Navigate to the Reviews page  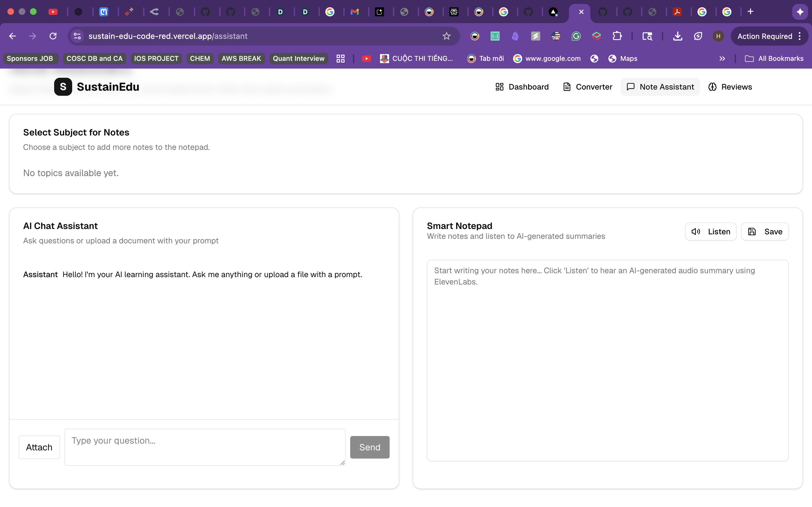[x=730, y=87]
